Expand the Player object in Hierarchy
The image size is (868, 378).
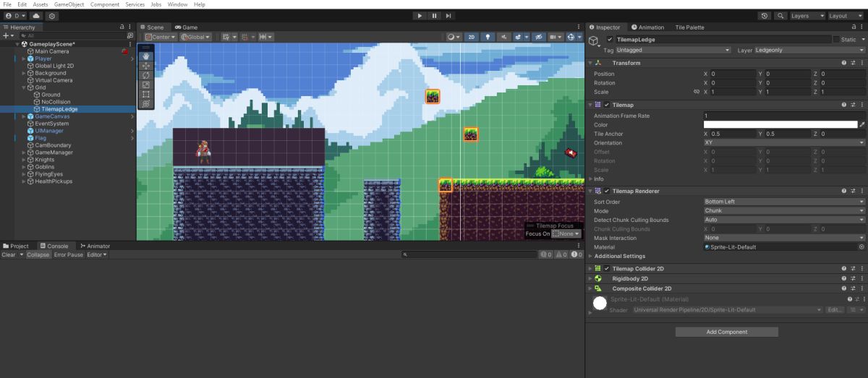pyautogui.click(x=24, y=59)
